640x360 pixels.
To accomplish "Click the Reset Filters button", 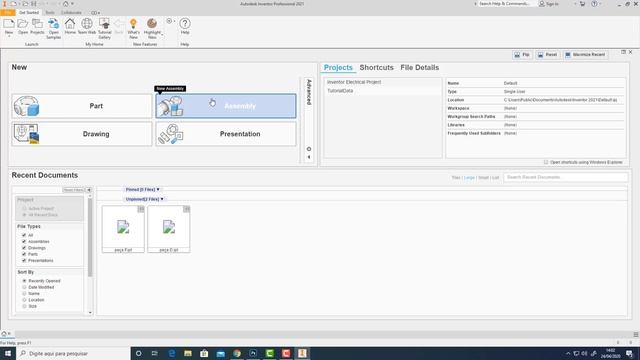I will click(x=73, y=190).
